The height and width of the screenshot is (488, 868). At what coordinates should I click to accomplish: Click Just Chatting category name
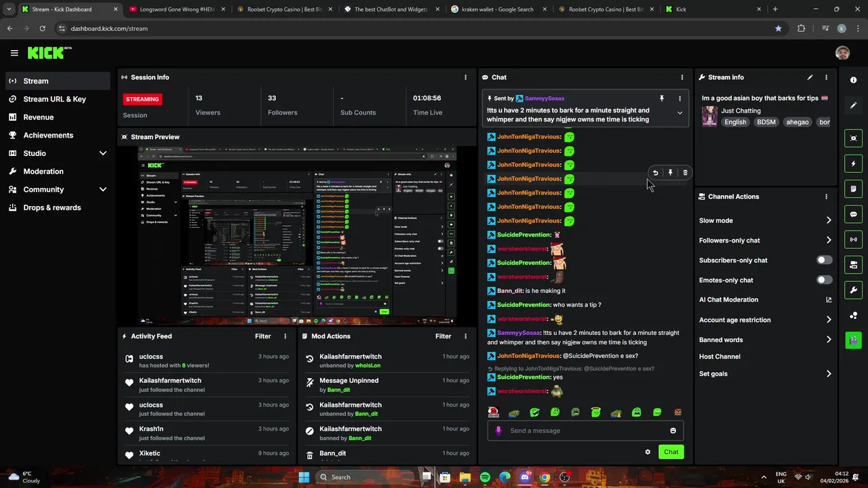(741, 110)
